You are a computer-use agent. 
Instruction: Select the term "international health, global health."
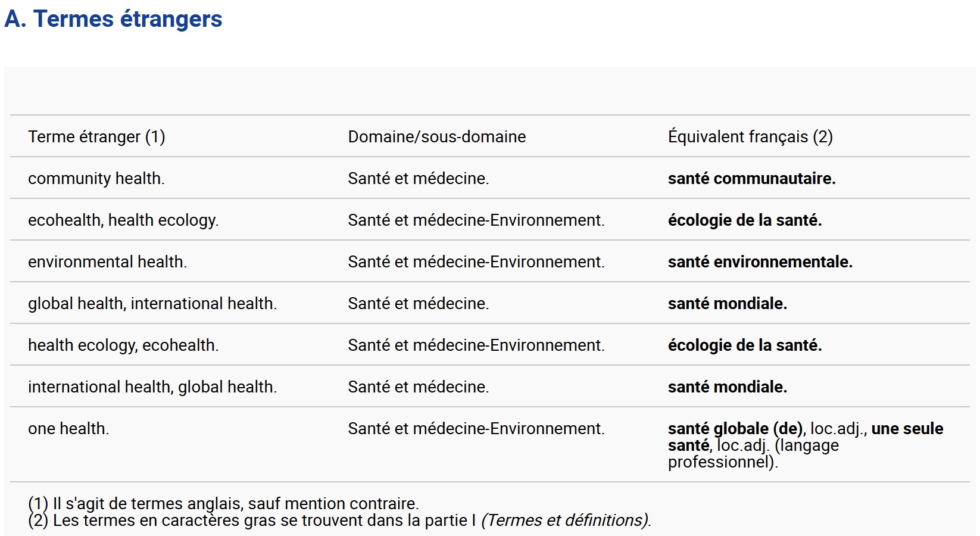point(152,387)
